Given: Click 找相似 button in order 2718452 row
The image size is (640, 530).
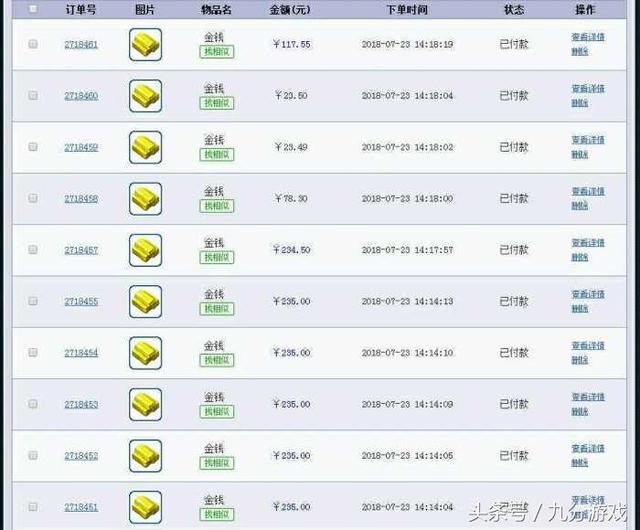Looking at the screenshot, I should pos(217,463).
